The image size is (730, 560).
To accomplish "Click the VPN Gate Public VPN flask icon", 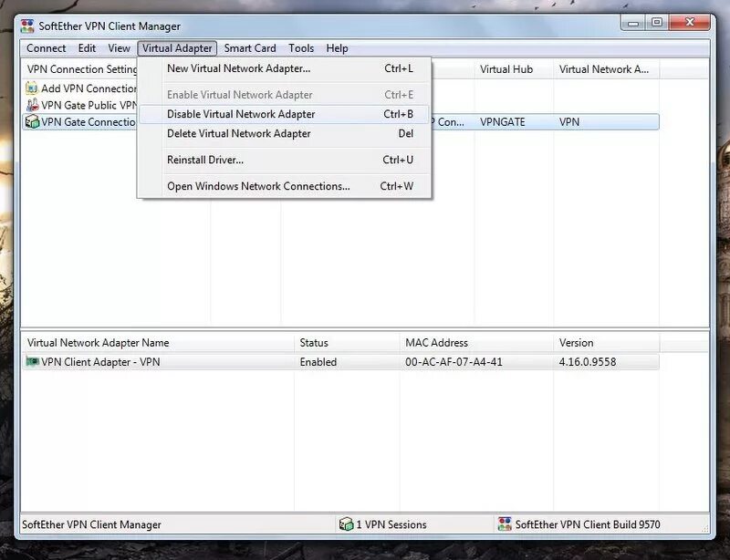I will 32,105.
